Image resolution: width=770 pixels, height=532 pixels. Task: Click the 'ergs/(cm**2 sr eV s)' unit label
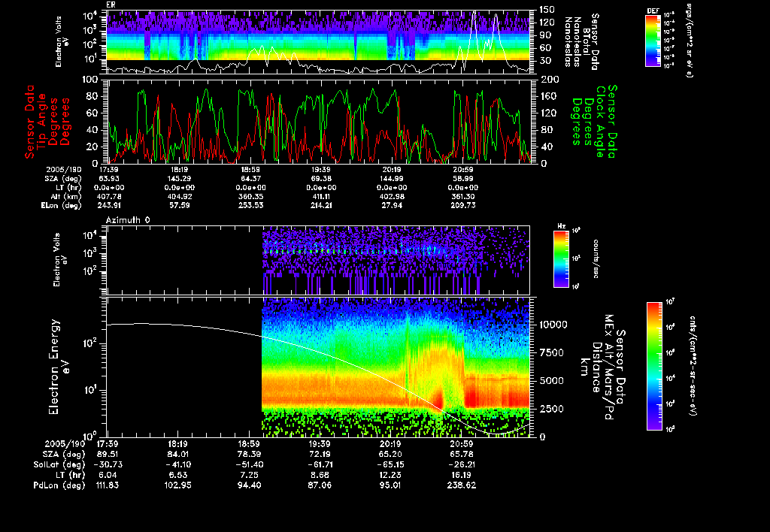(689, 41)
